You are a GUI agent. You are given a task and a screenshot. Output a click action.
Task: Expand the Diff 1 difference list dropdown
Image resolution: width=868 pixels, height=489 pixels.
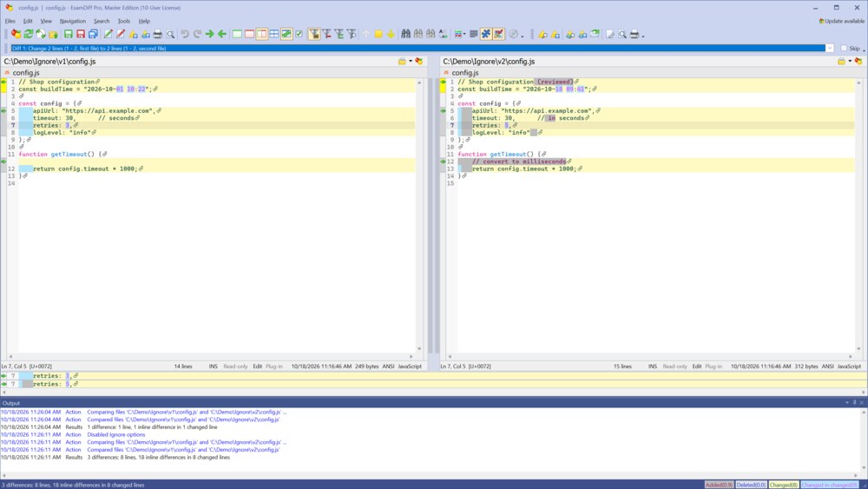(829, 48)
